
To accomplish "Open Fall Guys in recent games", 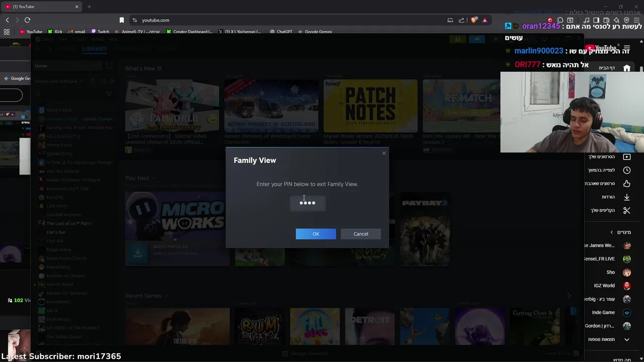I will click(315, 326).
